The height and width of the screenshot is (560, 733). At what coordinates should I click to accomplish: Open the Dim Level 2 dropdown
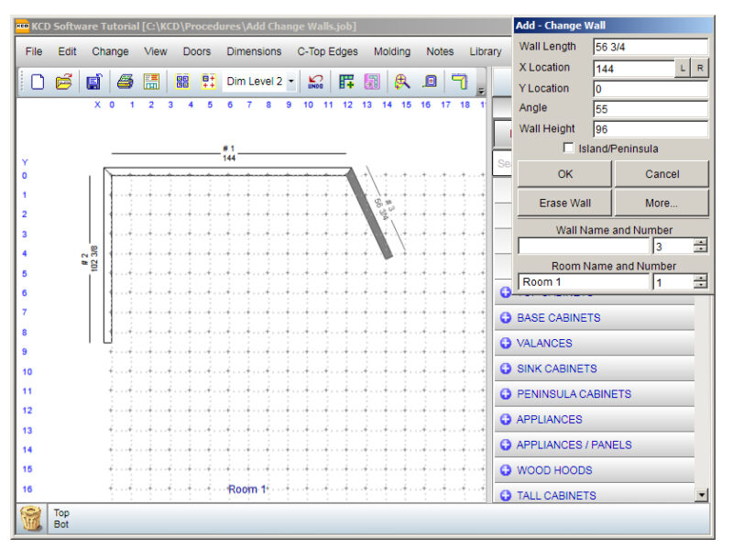coord(291,82)
